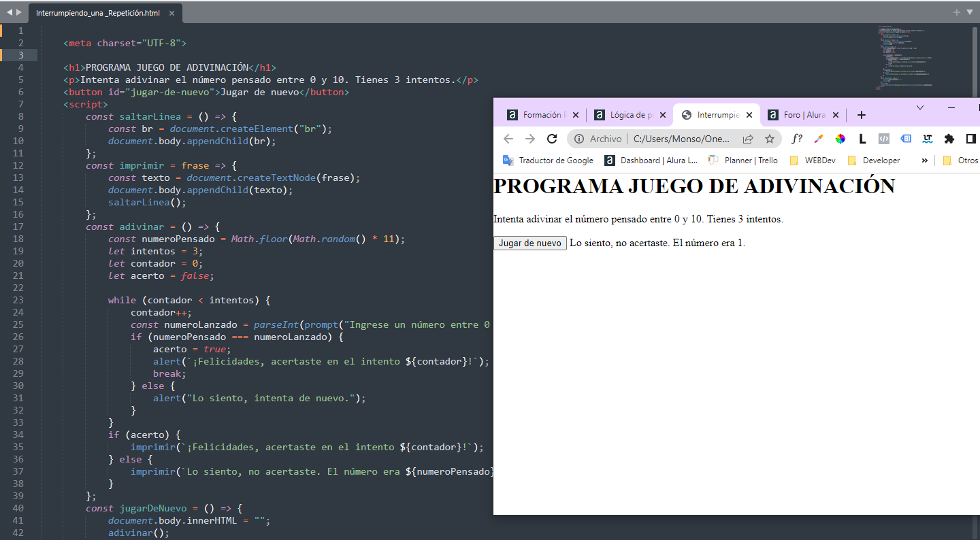Viewport: 980px width, 540px height.
Task: Open Planner | Trello bookmark
Action: click(x=743, y=161)
